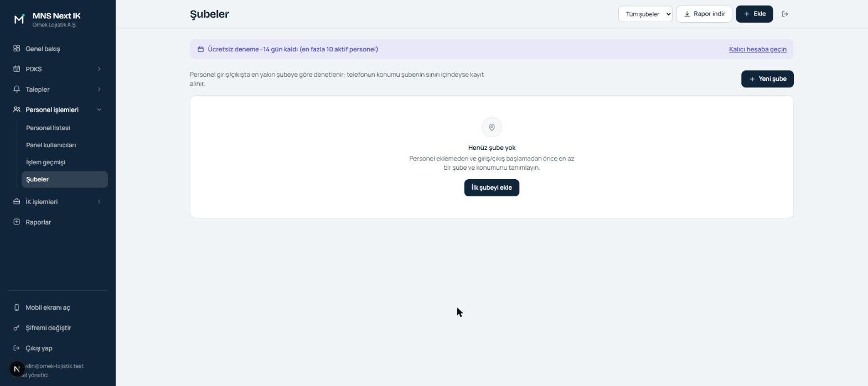The height and width of the screenshot is (386, 868).
Task: Open İşlem geçmişi submenu item
Action: pyautogui.click(x=65, y=162)
